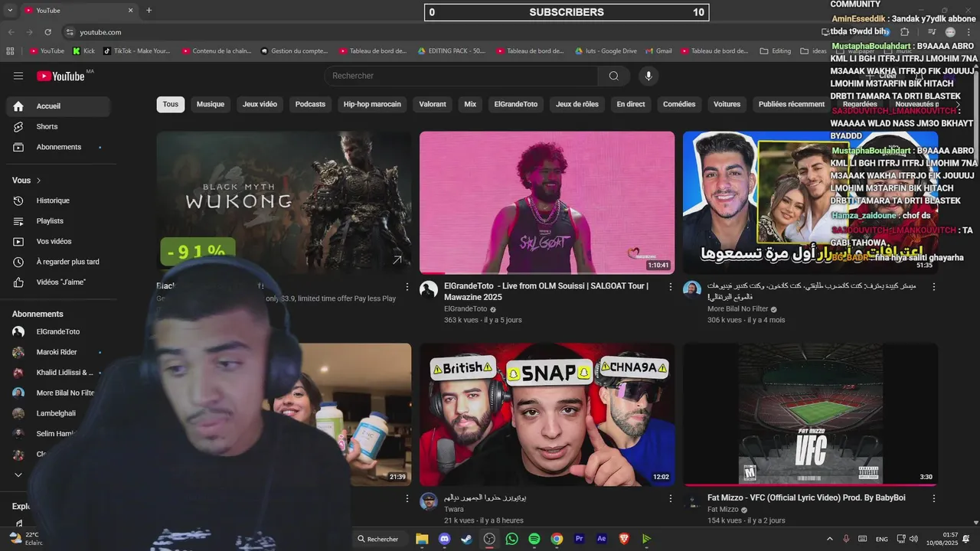Open Brave browser from the taskbar
The height and width of the screenshot is (551, 980).
tap(624, 539)
